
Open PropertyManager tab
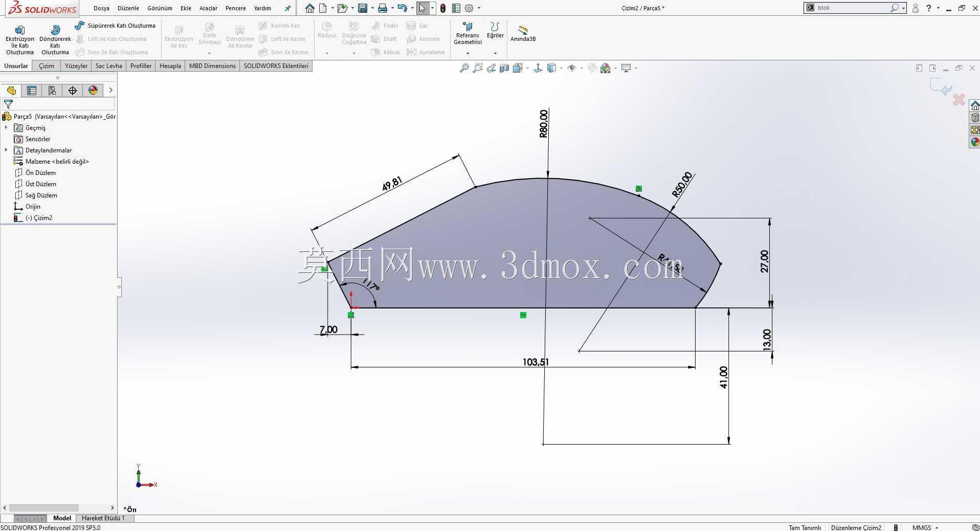click(32, 91)
